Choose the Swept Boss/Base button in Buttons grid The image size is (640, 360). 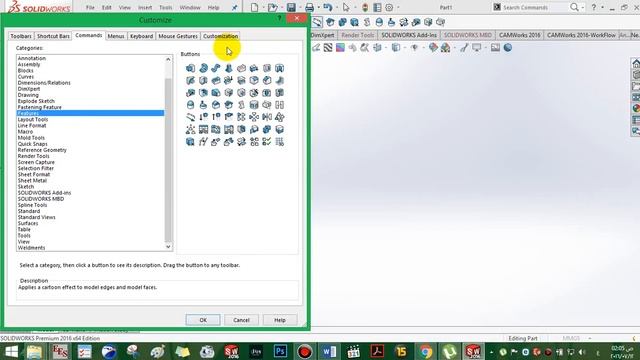pos(216,68)
